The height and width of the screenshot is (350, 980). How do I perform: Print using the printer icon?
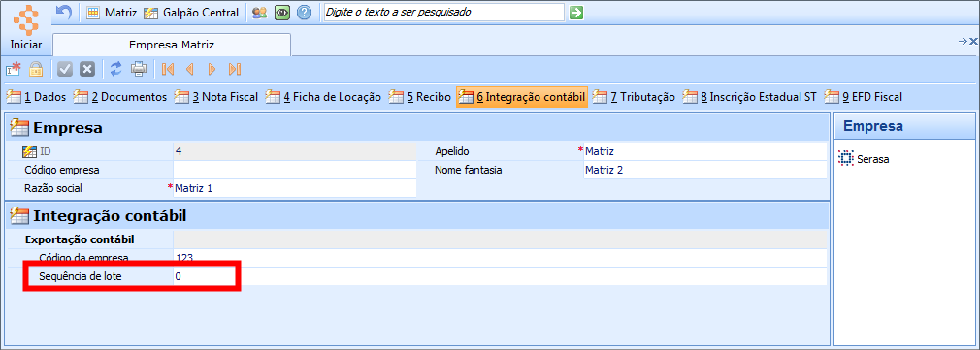[x=138, y=69]
